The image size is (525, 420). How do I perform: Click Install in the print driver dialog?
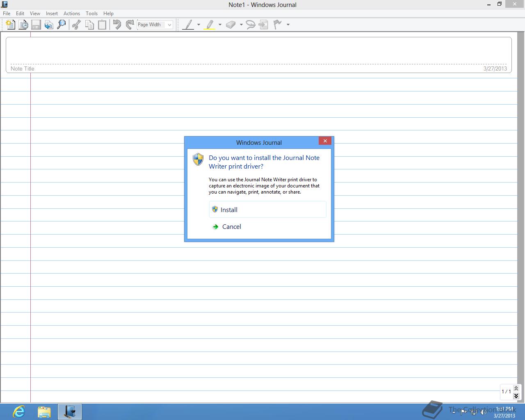(x=268, y=210)
